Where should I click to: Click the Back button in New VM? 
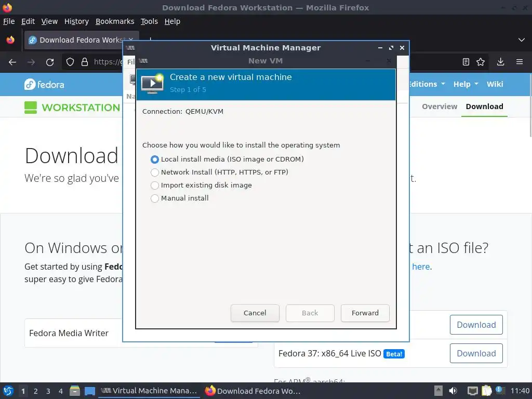[x=310, y=313]
